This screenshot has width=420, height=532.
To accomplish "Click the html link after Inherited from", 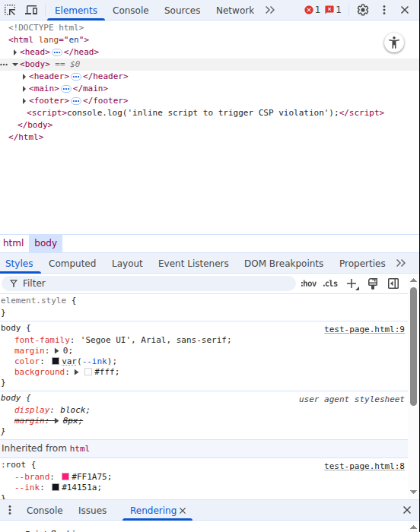I will point(80,449).
